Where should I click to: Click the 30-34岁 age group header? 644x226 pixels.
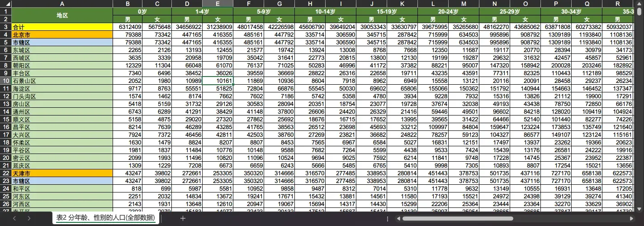(571, 11)
